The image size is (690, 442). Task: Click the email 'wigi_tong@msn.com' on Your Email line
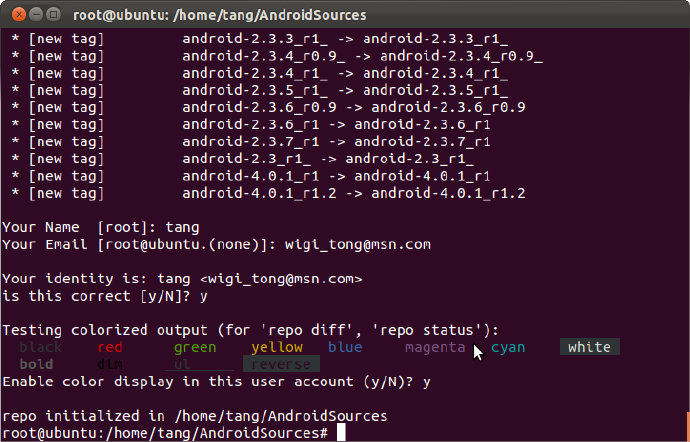358,245
